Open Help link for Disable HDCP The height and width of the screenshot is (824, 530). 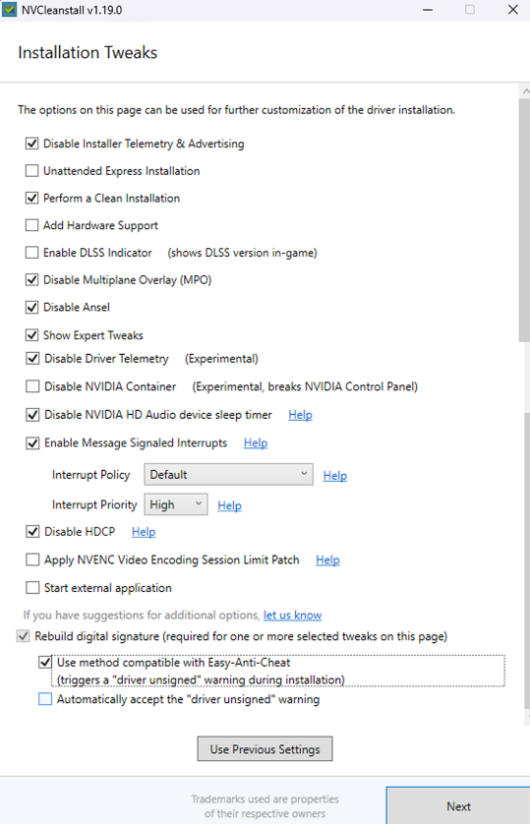[x=143, y=532]
